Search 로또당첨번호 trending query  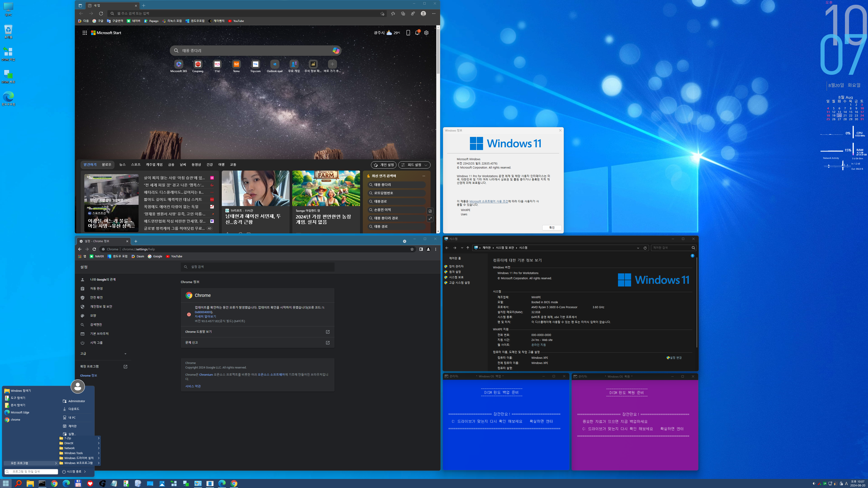[x=397, y=193]
